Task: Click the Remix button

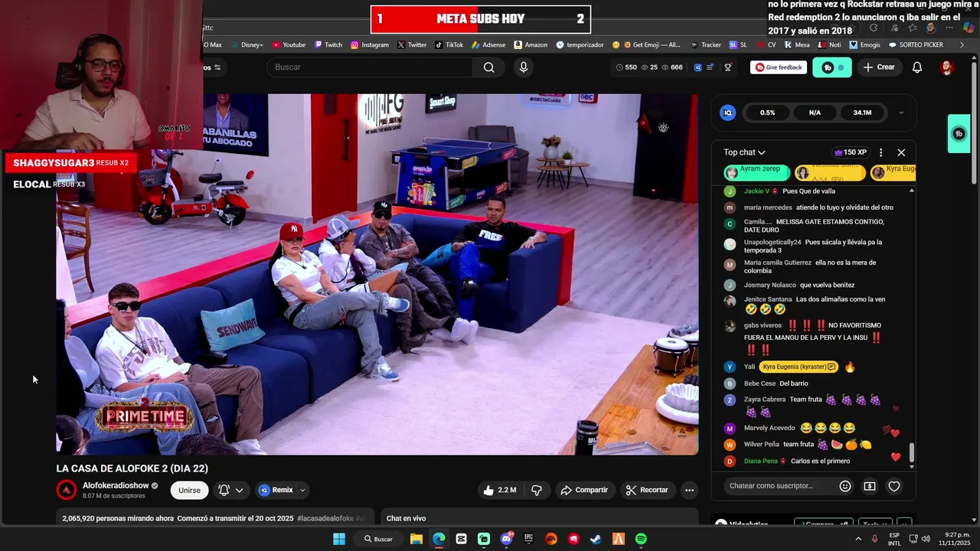Action: [x=276, y=490]
